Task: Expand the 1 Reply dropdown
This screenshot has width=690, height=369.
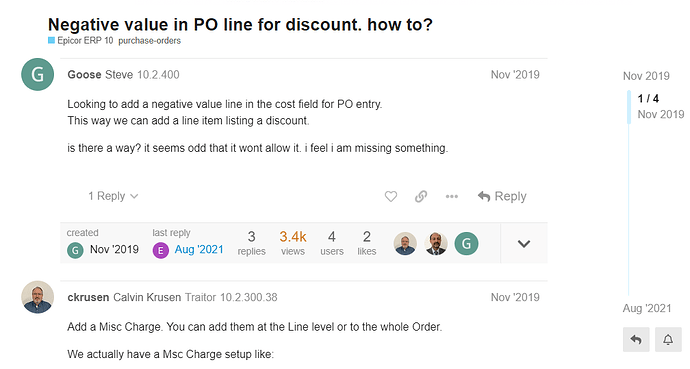Action: [114, 196]
